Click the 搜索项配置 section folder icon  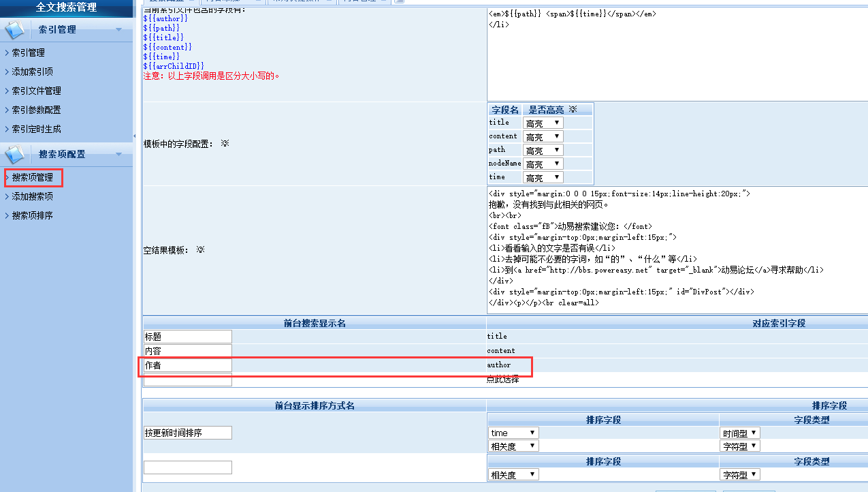(x=15, y=154)
